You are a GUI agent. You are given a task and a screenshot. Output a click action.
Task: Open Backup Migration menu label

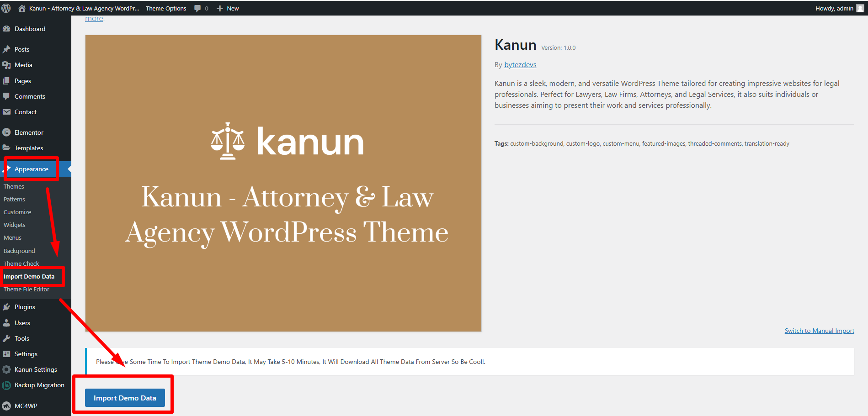coord(39,385)
